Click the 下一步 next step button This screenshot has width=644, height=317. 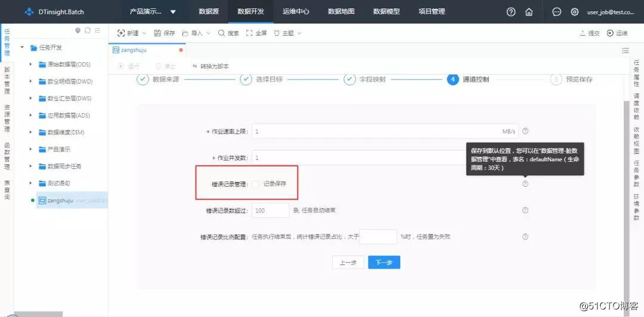(384, 262)
